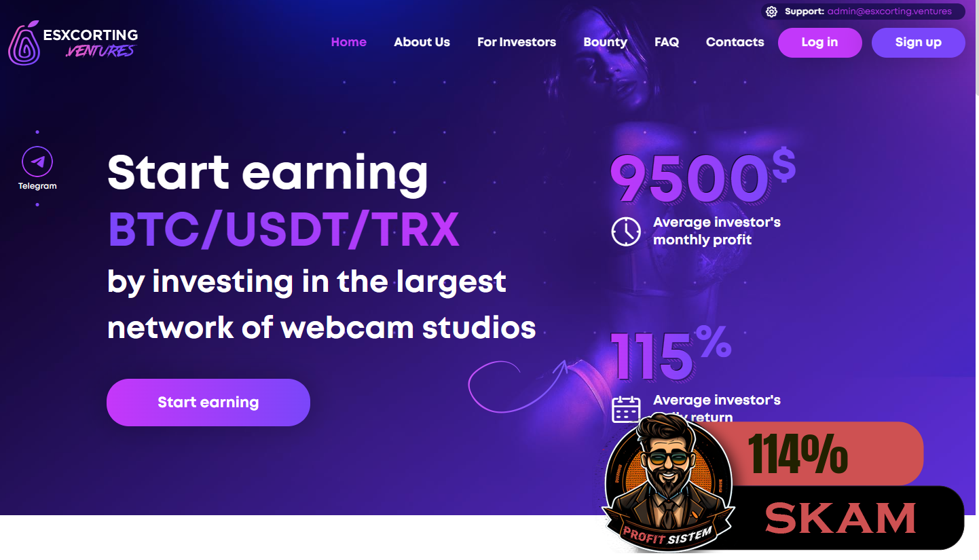Select Bounty in the navigation bar

pos(605,42)
